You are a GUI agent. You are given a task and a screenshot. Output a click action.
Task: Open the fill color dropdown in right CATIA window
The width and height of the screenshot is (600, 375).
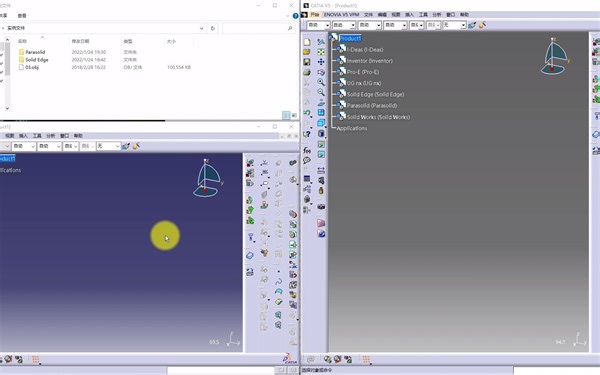pyautogui.click(x=318, y=25)
